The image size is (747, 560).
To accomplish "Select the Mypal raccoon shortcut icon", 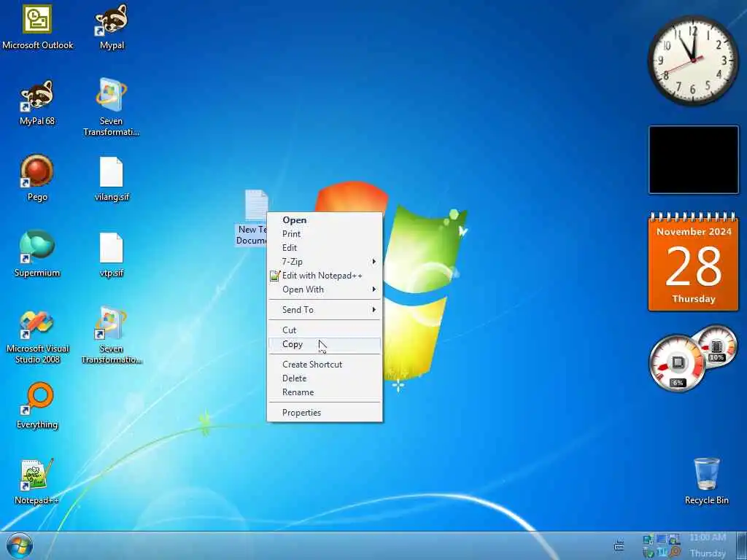I will pos(112,27).
